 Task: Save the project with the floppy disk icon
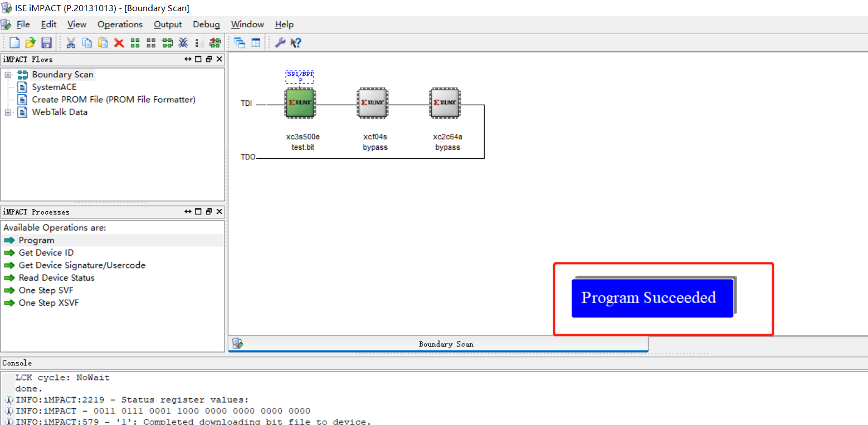47,43
